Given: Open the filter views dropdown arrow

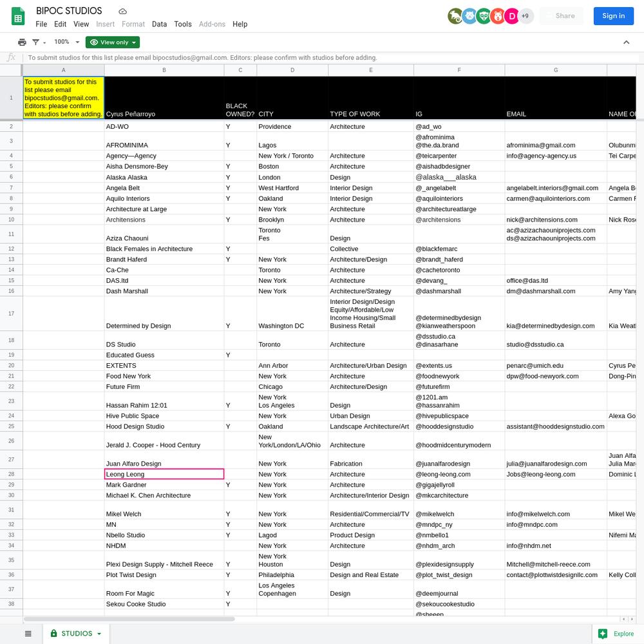Looking at the screenshot, I should point(44,43).
